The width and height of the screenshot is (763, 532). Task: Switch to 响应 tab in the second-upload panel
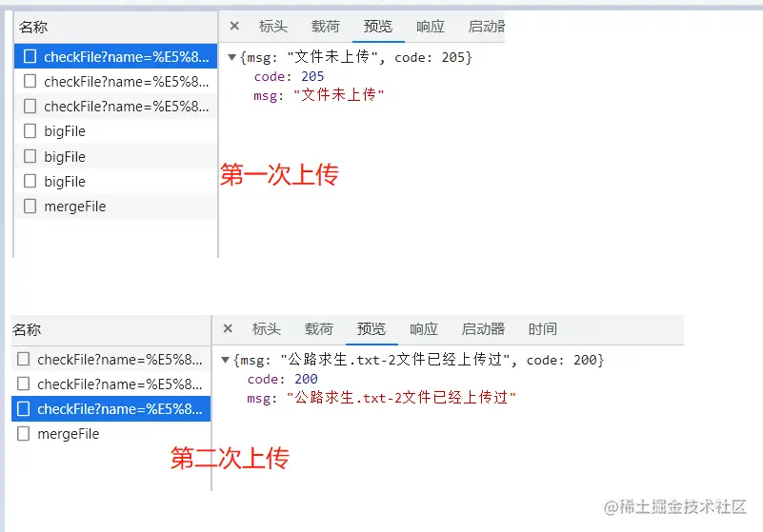point(423,329)
